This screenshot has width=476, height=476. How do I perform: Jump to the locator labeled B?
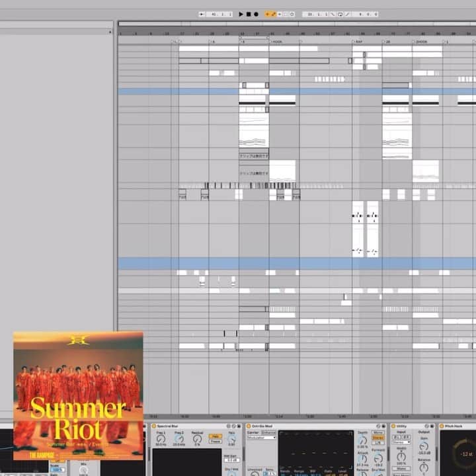click(x=242, y=42)
